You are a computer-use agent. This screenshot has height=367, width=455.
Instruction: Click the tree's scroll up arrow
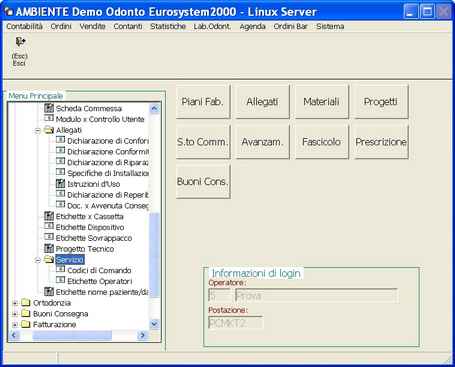pos(154,108)
